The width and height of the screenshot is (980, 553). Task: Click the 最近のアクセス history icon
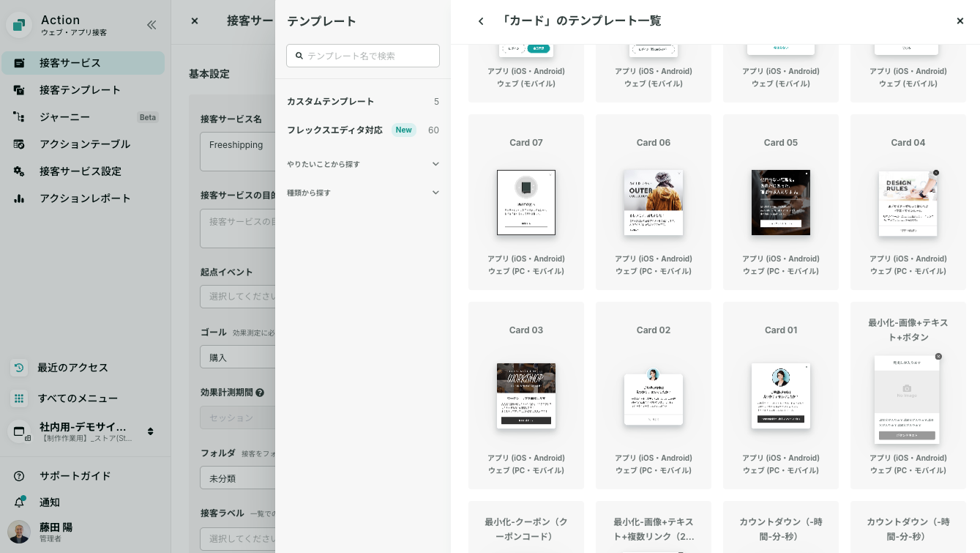click(x=19, y=368)
